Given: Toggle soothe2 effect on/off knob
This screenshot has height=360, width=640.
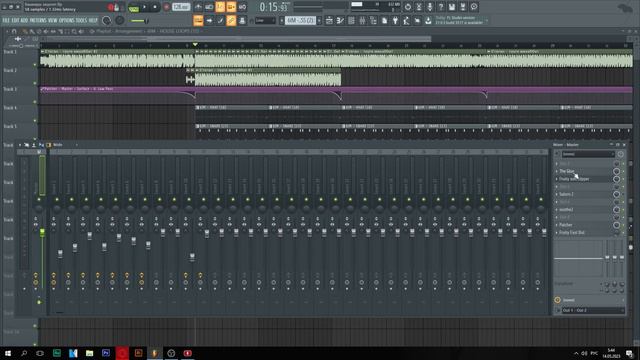Looking at the screenshot, I should pos(616,210).
